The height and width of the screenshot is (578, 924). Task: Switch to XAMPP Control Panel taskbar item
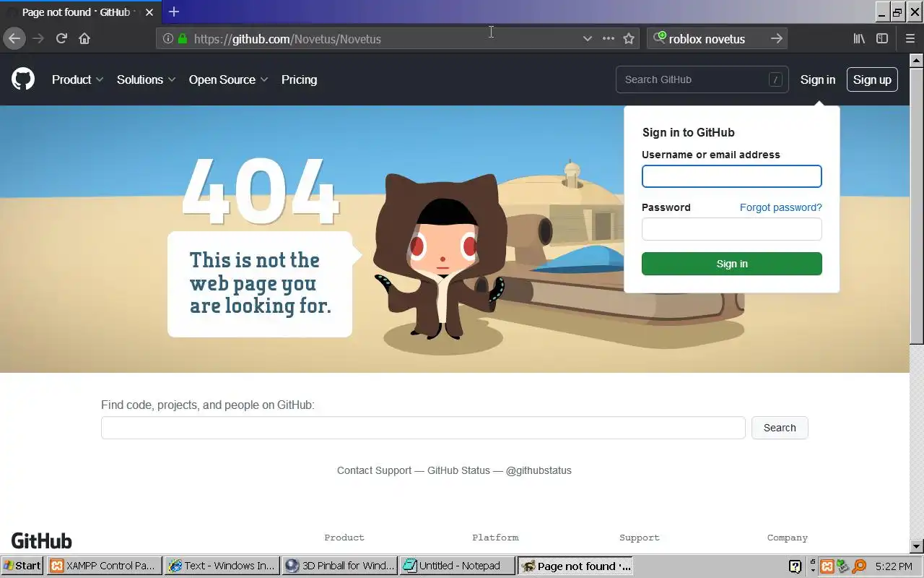[x=103, y=566]
